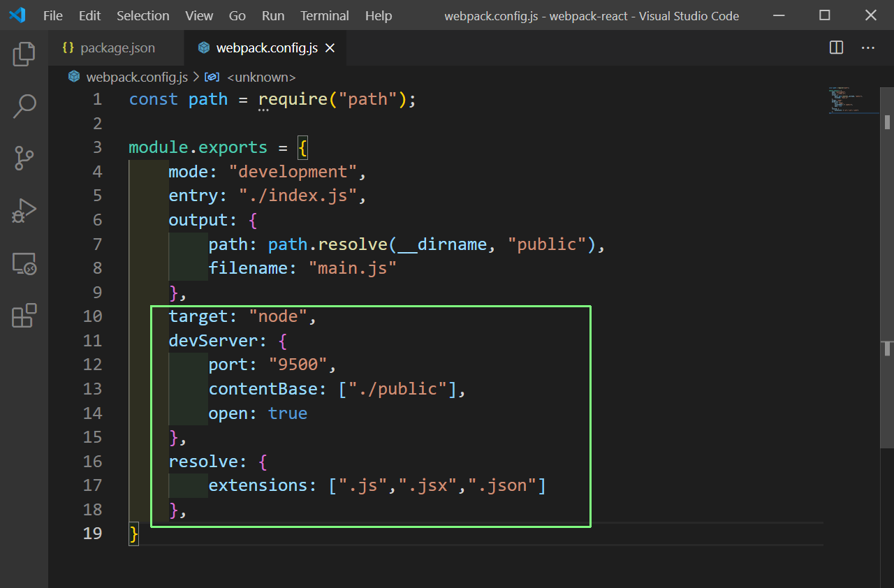This screenshot has height=588, width=894.
Task: Click the VS Code logo icon
Action: [x=17, y=15]
